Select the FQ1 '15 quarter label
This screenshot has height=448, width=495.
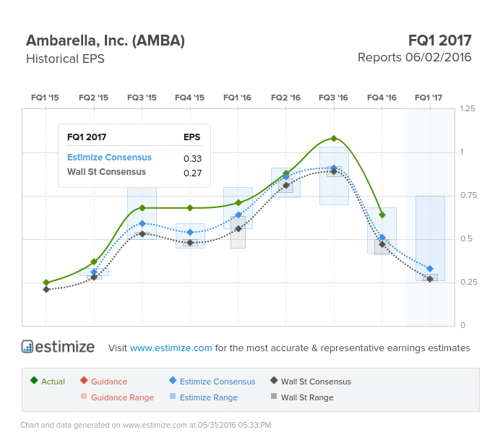pos(45,98)
